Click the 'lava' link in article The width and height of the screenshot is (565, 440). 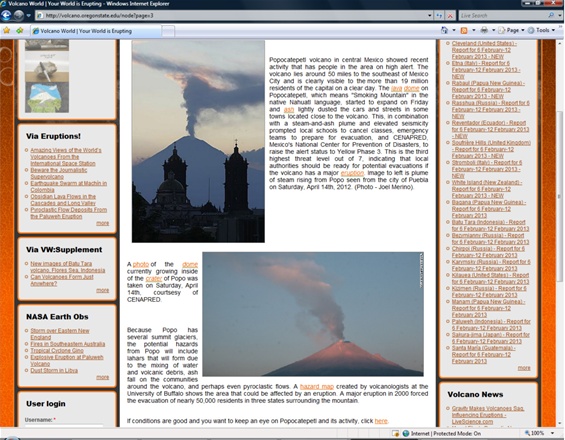(396, 88)
